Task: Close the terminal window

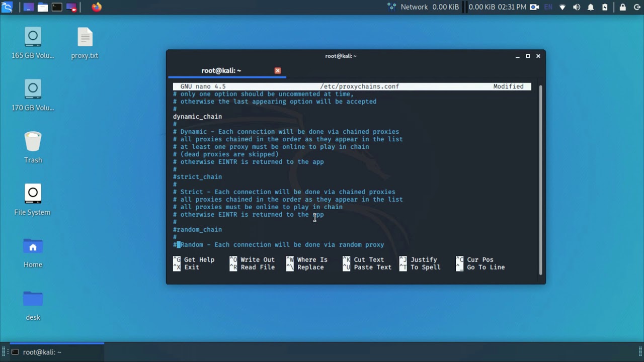Action: point(538,56)
